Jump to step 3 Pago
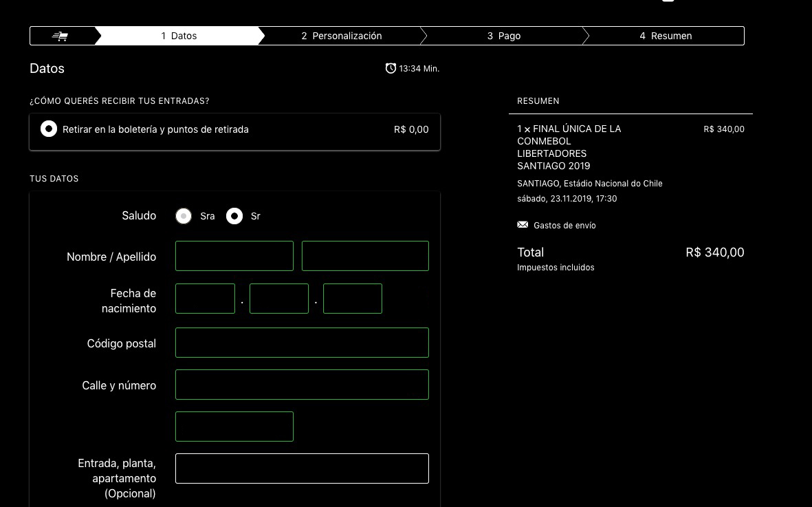The height and width of the screenshot is (507, 812). tap(503, 36)
